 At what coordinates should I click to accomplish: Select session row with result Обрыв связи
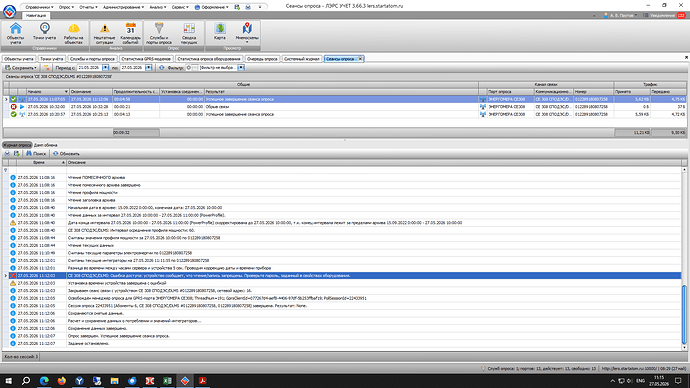[x=345, y=106]
